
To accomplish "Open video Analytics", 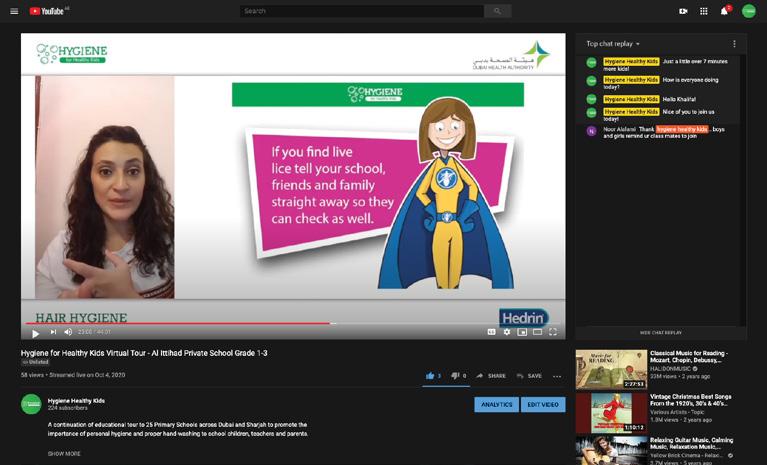I will tap(496, 404).
